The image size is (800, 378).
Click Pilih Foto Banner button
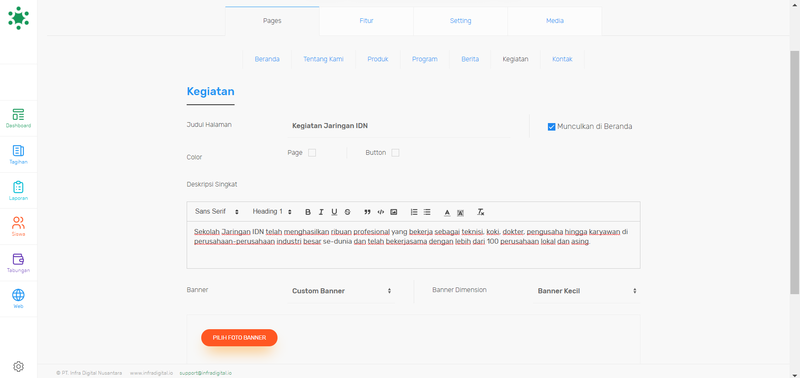pyautogui.click(x=239, y=338)
